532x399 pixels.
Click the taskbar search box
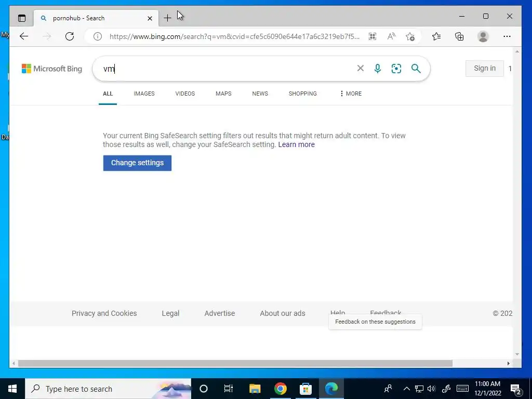[108, 389]
